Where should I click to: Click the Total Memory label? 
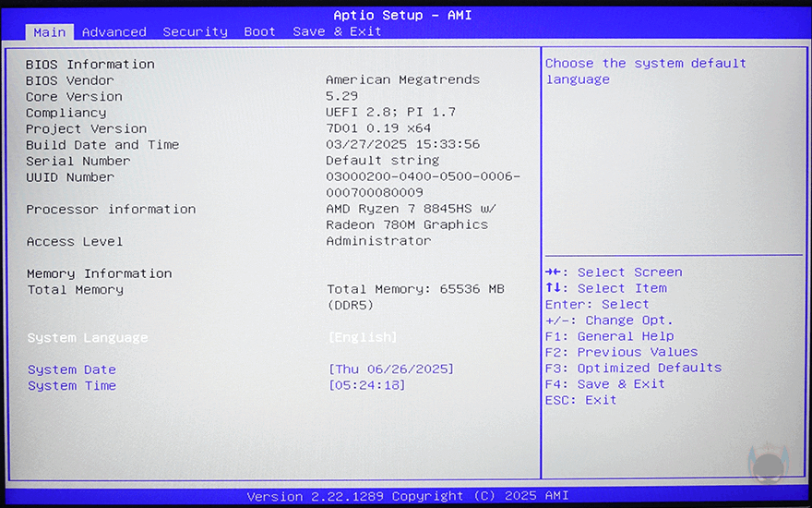pos(76,290)
